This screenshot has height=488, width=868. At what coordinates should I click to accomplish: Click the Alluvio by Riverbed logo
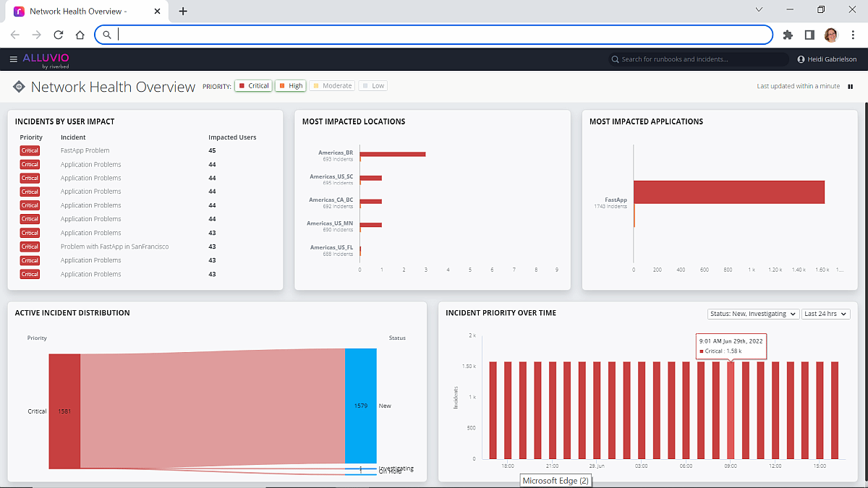pos(46,59)
